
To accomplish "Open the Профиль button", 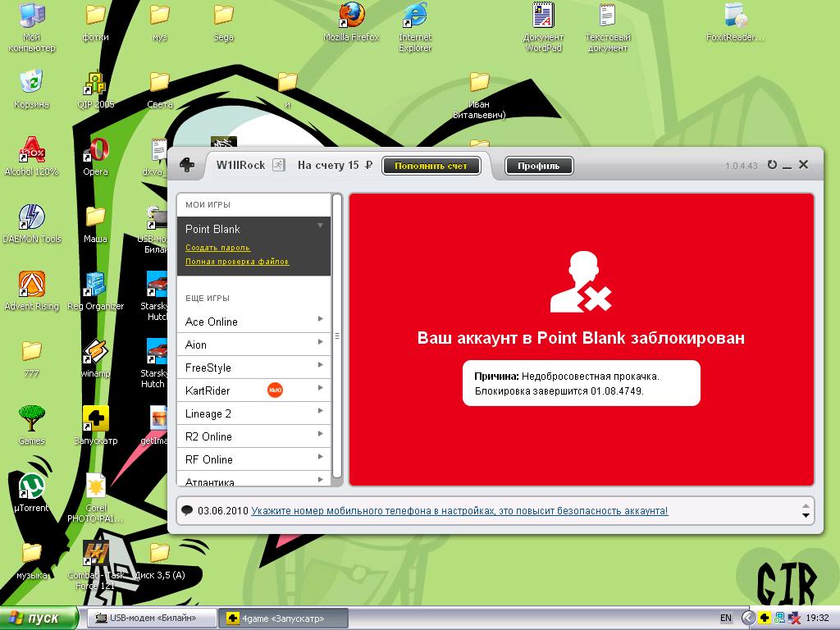I will tap(538, 166).
